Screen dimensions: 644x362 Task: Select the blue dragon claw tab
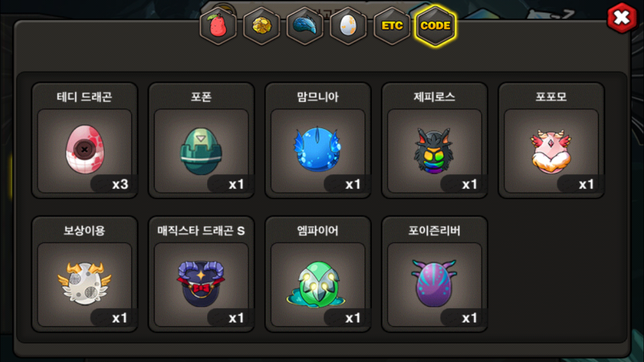pyautogui.click(x=305, y=26)
